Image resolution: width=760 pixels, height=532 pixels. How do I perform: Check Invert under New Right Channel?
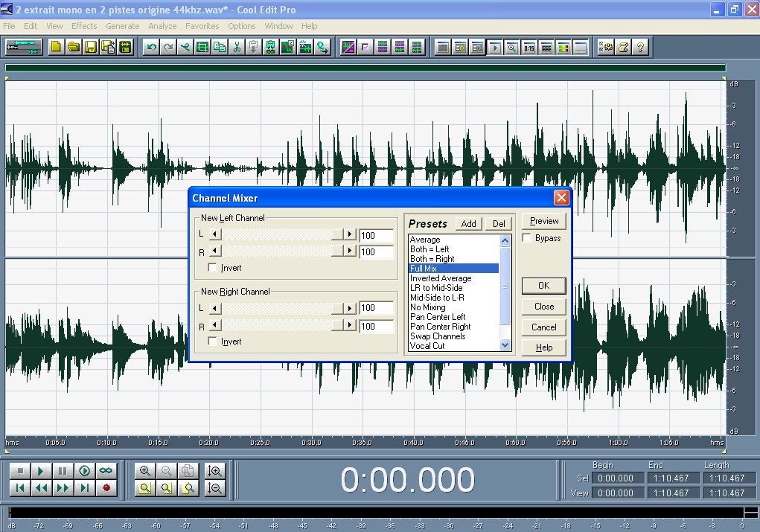(213, 342)
